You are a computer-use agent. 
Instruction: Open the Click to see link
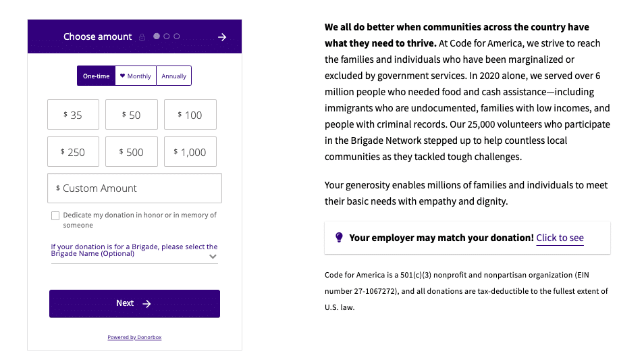point(560,238)
